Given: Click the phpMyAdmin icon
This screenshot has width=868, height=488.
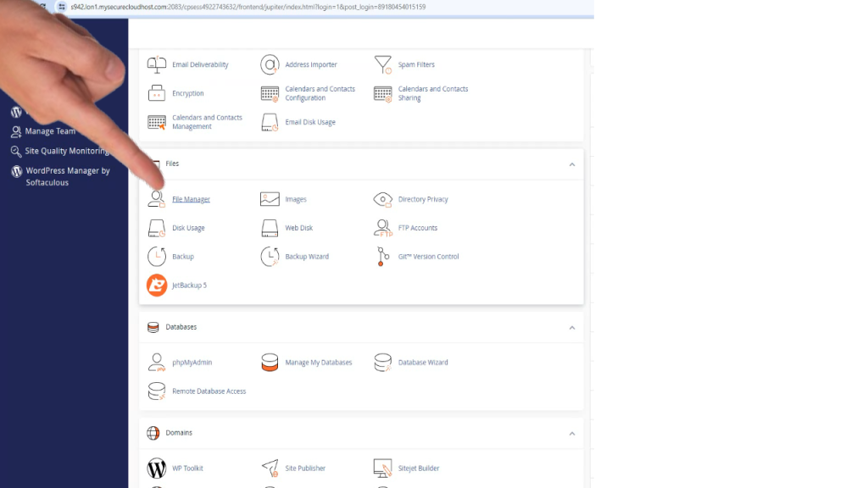Looking at the screenshot, I should [157, 363].
